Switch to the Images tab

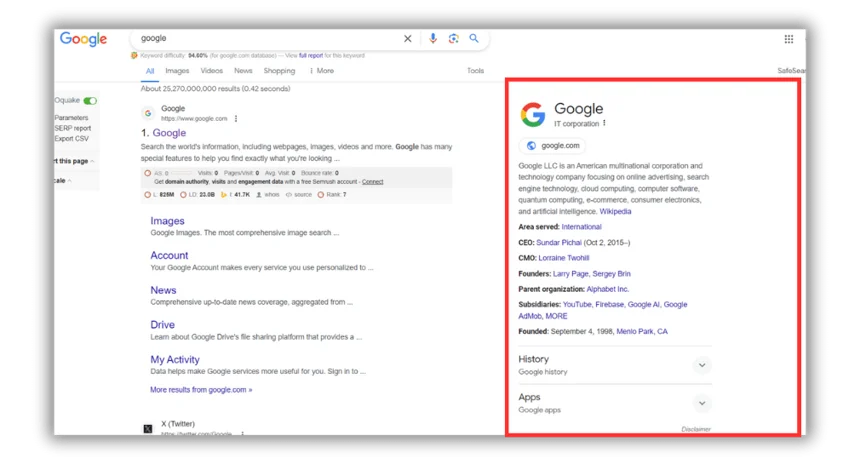click(177, 71)
